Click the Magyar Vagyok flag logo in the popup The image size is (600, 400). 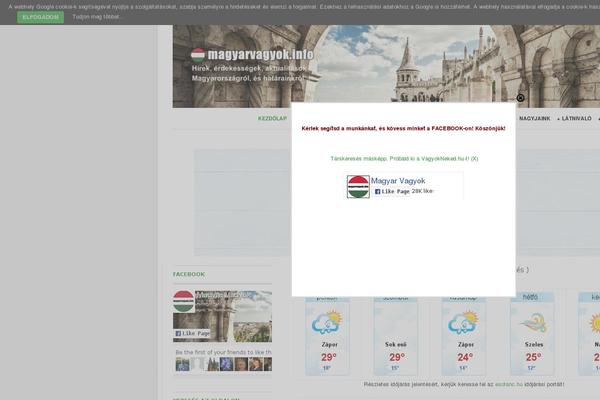[358, 187]
